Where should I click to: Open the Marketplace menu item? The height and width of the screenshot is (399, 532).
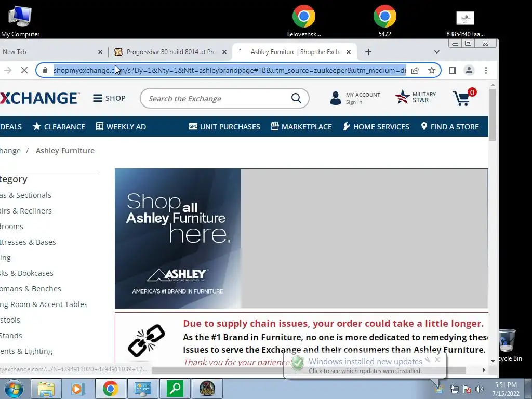(x=301, y=127)
